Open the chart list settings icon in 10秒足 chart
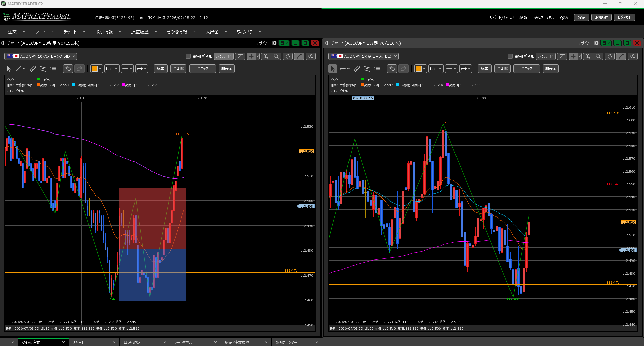This screenshot has width=644, height=346. click(x=240, y=56)
